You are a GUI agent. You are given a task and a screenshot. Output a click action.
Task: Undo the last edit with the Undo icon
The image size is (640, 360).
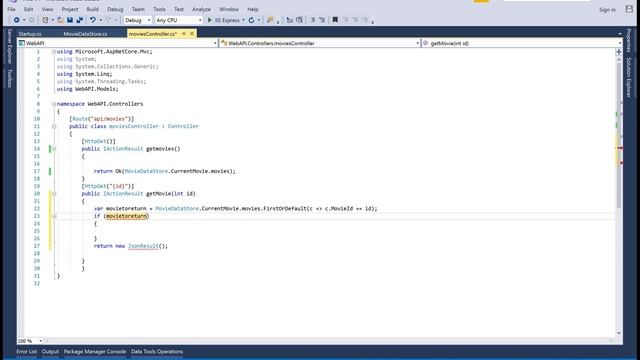pyautogui.click(x=93, y=20)
